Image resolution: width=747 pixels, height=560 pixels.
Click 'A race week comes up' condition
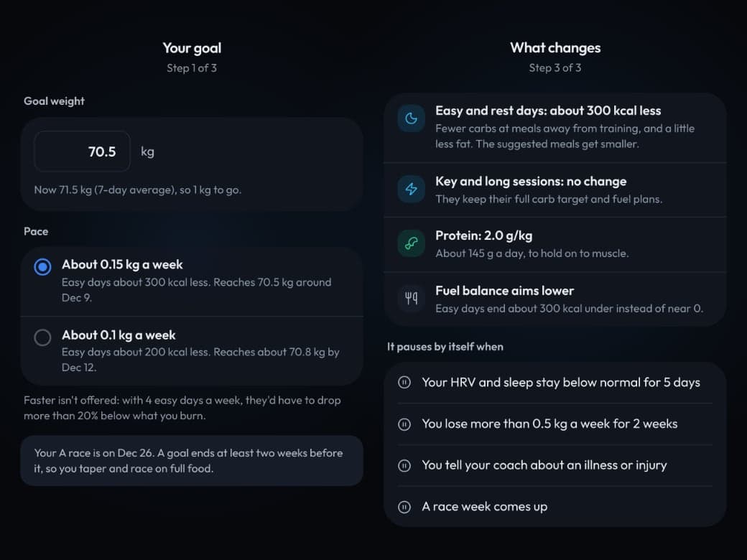pyautogui.click(x=555, y=507)
